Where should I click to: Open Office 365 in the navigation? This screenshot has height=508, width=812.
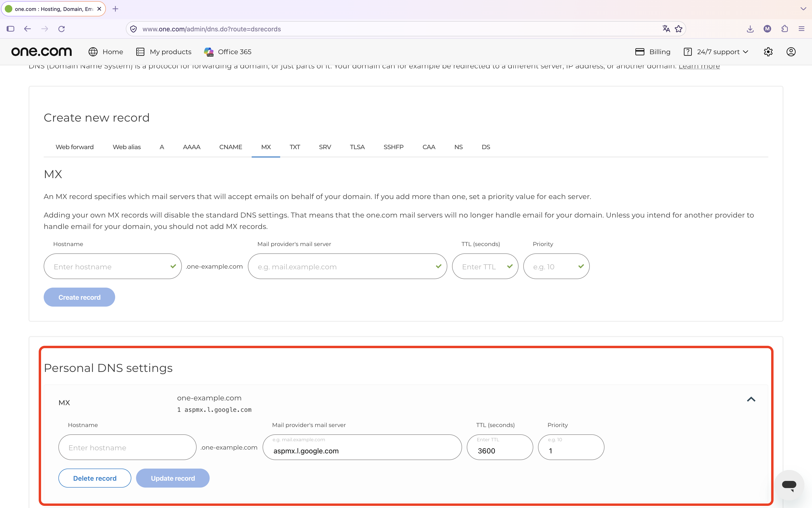(x=228, y=52)
